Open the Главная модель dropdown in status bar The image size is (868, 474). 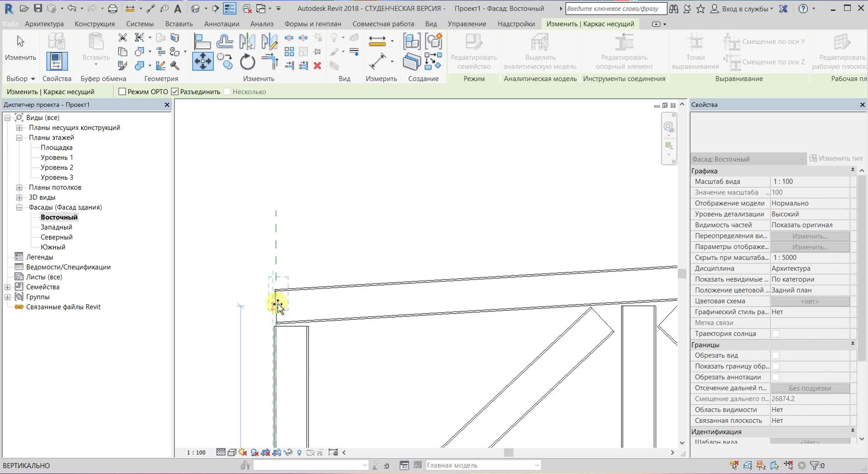483,465
